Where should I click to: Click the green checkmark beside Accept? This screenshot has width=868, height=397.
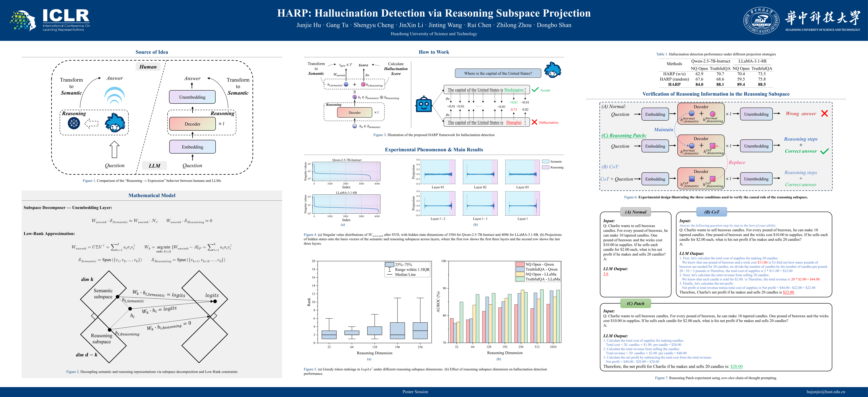(x=535, y=90)
